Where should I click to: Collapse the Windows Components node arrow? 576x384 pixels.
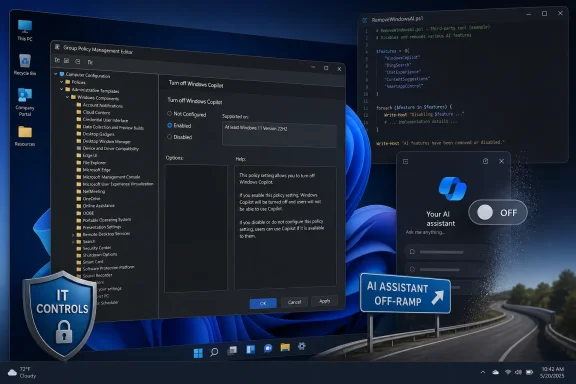tap(67, 97)
